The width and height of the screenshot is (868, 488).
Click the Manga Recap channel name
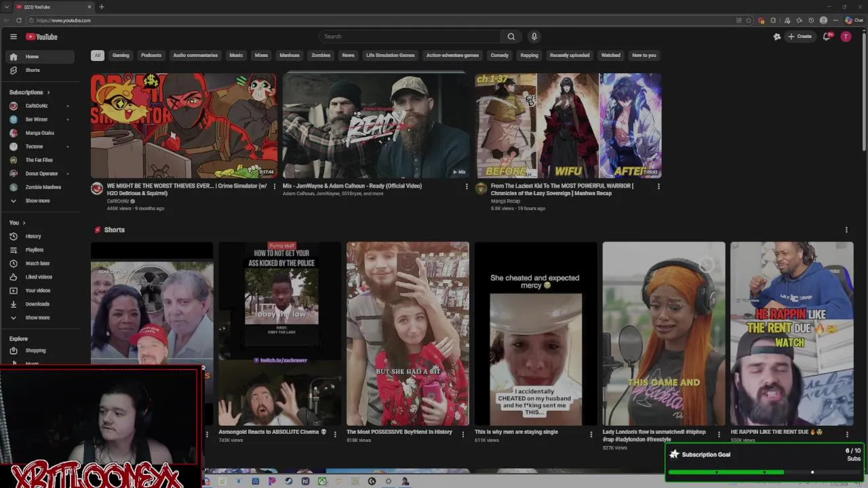tap(505, 201)
